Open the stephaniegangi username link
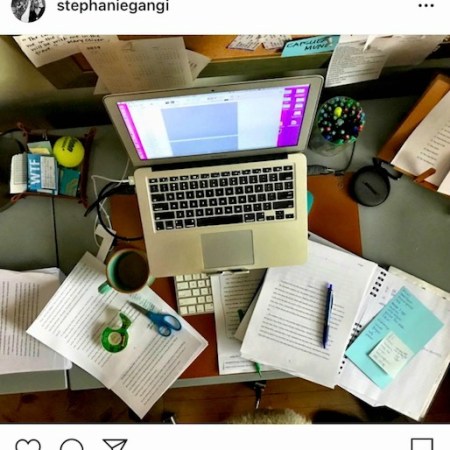Viewport: 450px width, 450px height. pyautogui.click(x=113, y=6)
